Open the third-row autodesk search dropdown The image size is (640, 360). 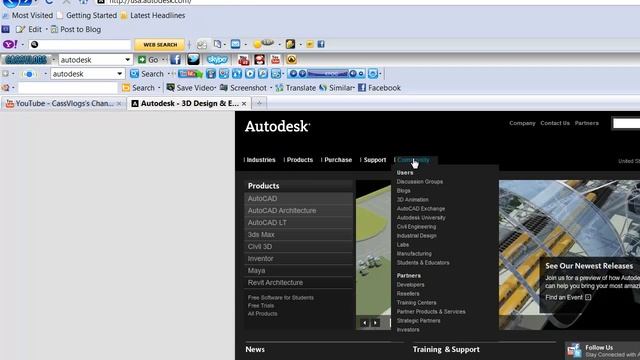pos(120,74)
